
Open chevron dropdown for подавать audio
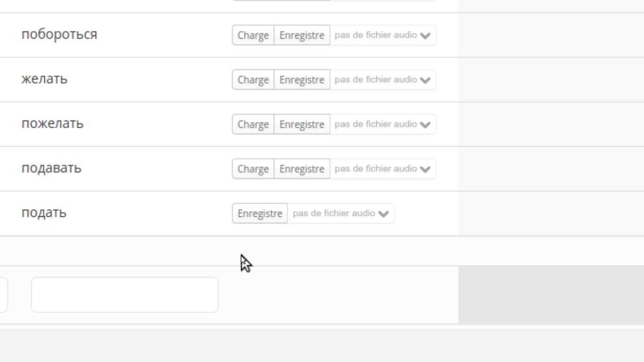(x=425, y=169)
